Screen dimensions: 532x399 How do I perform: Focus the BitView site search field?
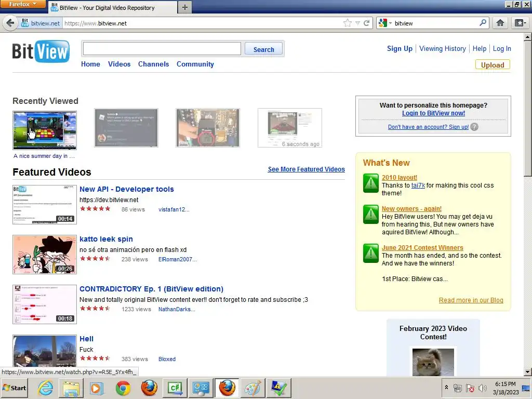(x=162, y=49)
